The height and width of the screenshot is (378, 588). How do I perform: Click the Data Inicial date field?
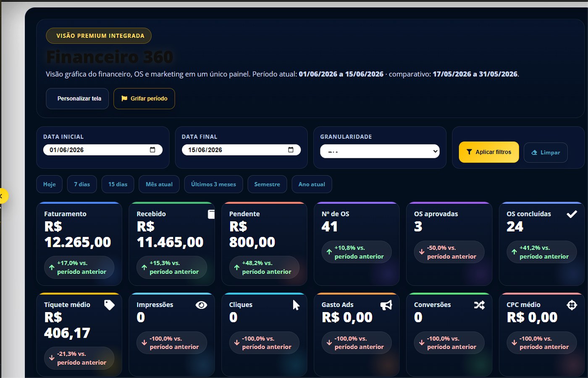coord(103,150)
